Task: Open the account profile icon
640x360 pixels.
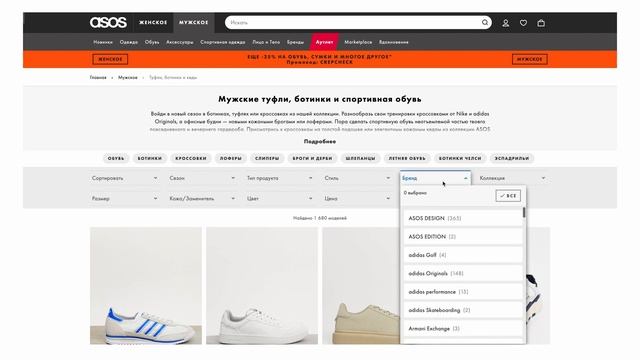Action: (506, 23)
